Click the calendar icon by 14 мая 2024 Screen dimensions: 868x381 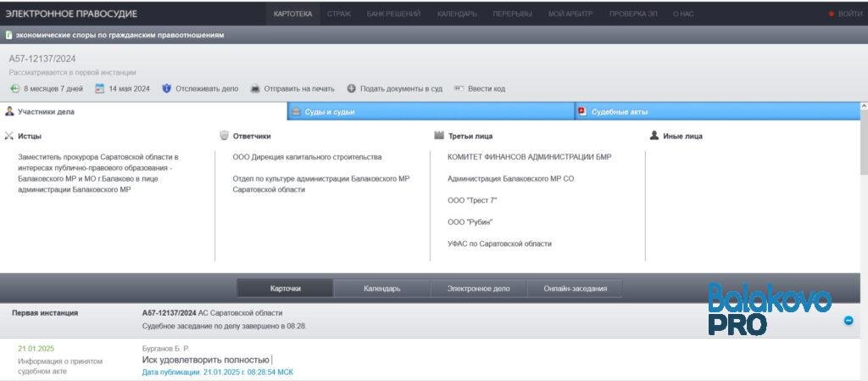(100, 88)
